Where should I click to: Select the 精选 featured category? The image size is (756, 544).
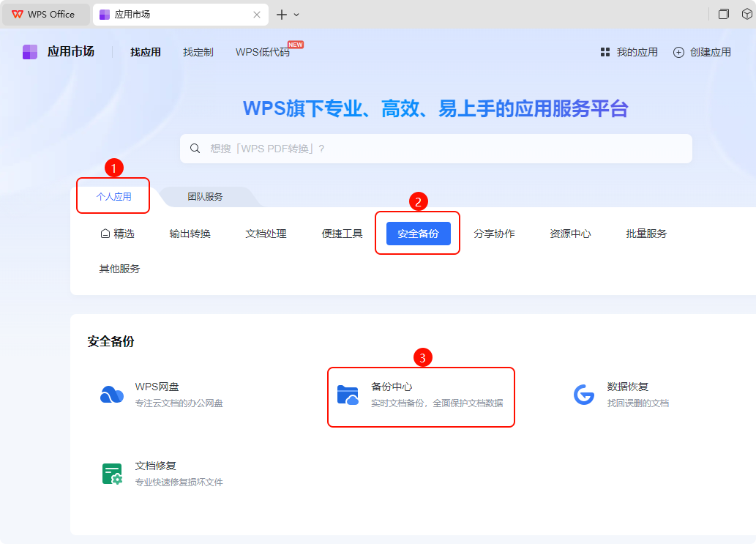click(117, 234)
